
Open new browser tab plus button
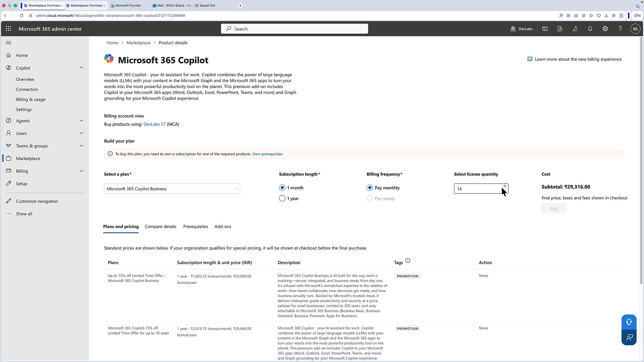pos(240,5)
